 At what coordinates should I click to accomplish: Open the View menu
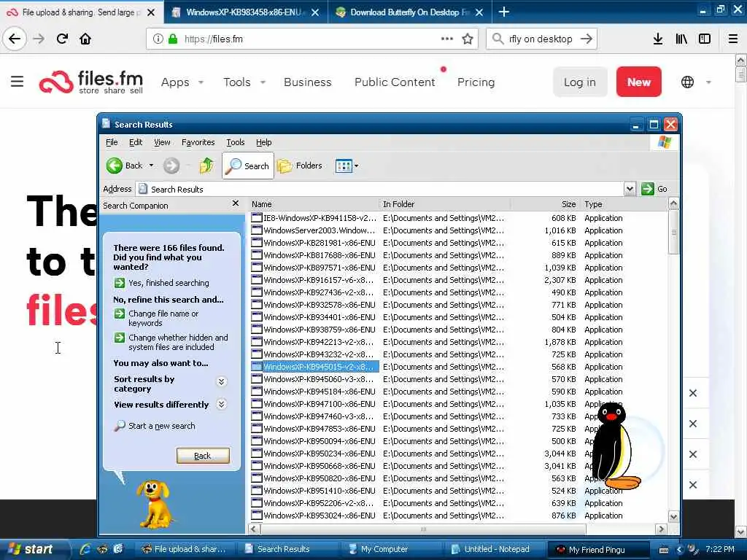[162, 142]
